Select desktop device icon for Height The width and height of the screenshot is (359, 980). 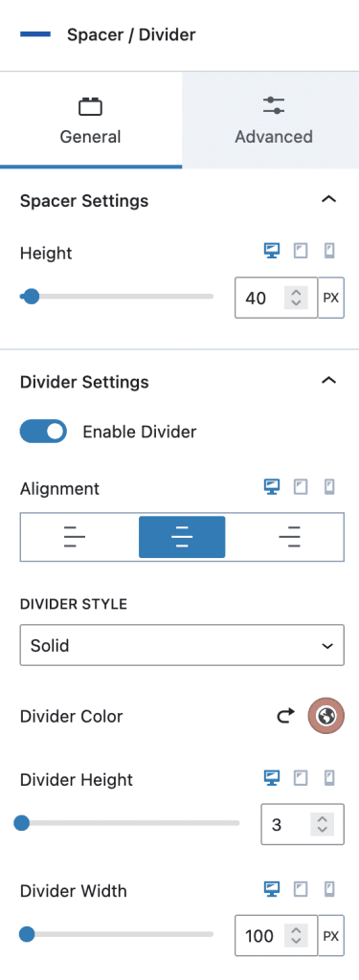click(271, 252)
